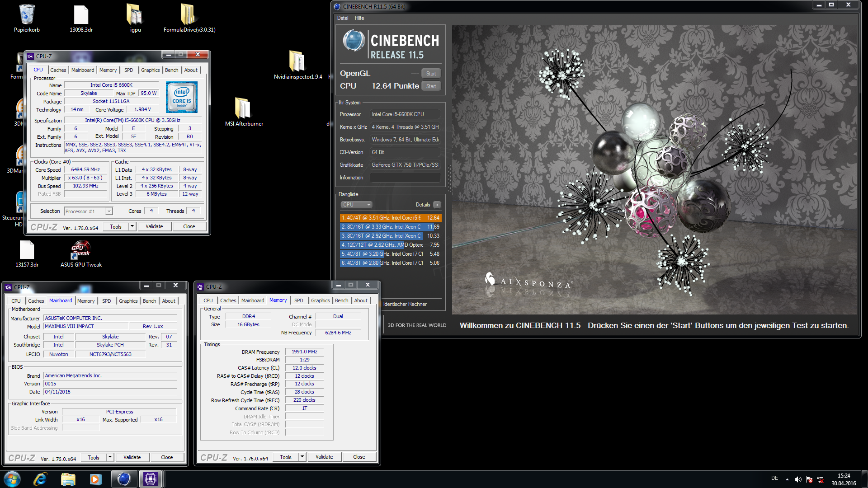Switch to SPD tab in Mainboard CPU-Z window

[107, 301]
